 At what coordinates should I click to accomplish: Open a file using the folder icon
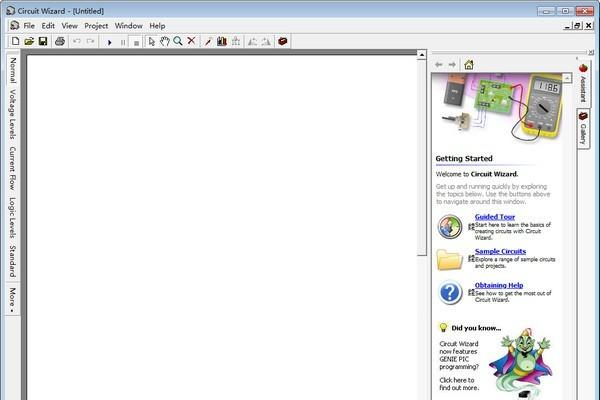29,41
